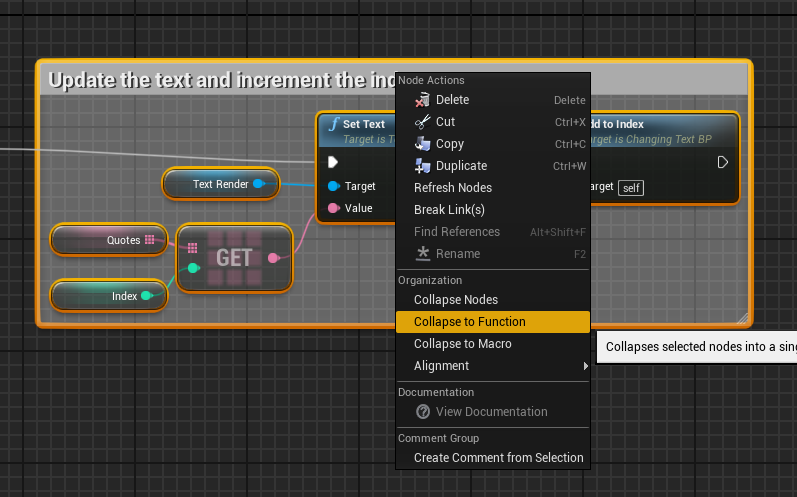This screenshot has height=497, width=797.
Task: Click the Index green output pin
Action: 146,296
